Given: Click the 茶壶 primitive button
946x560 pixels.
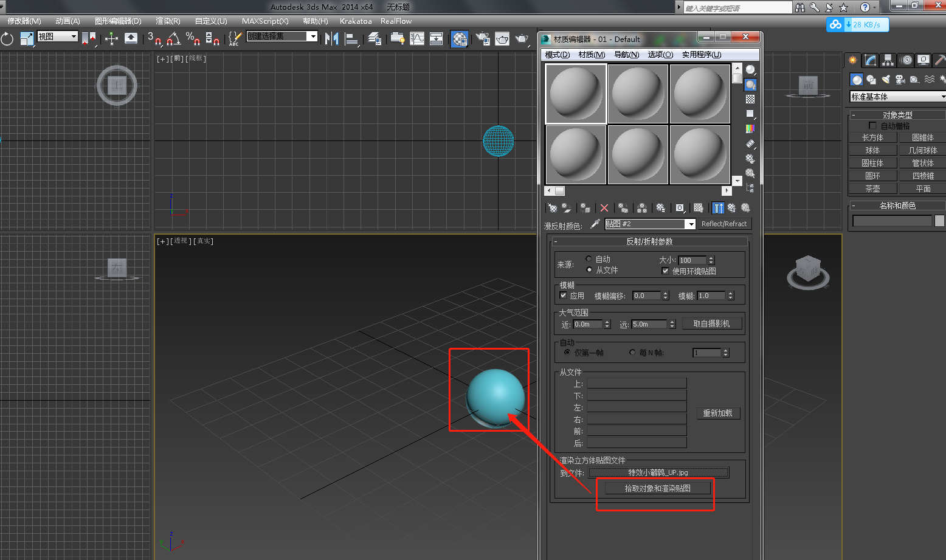Looking at the screenshot, I should 872,189.
